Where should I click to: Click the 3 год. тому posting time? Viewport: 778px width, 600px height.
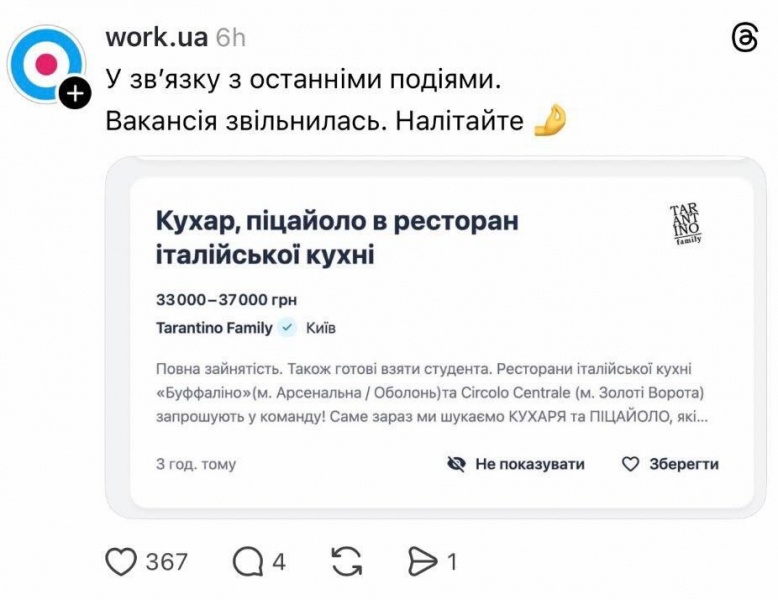point(196,464)
